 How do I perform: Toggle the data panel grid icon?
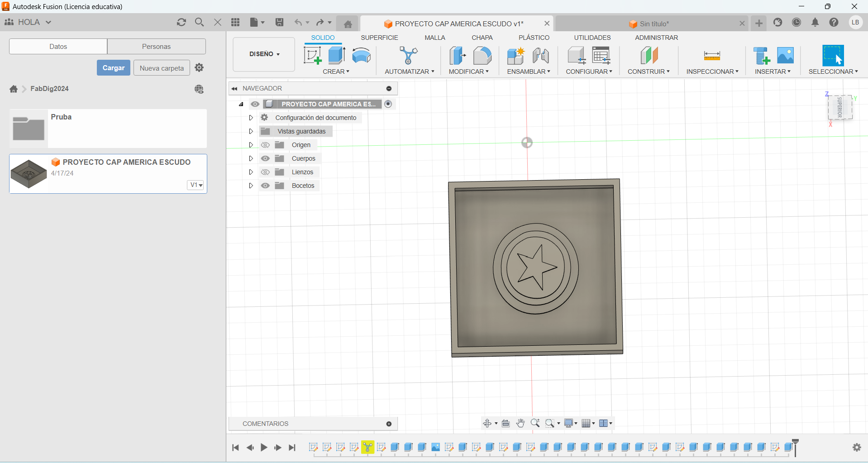pyautogui.click(x=235, y=22)
